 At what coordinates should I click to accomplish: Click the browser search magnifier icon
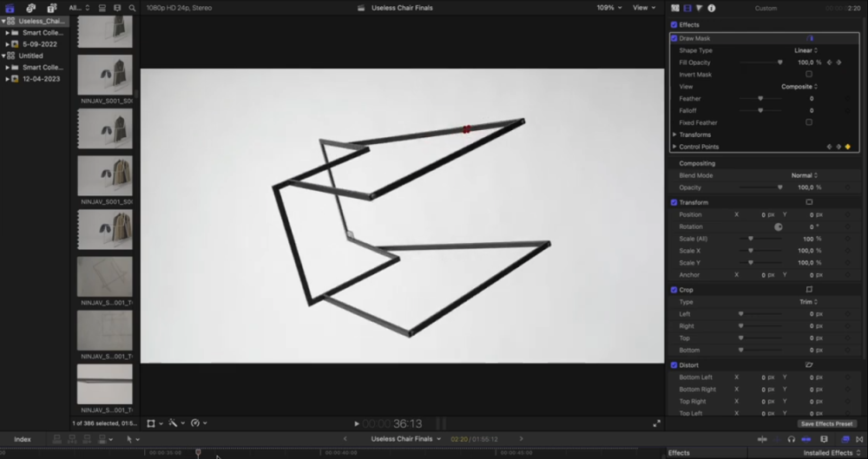point(132,8)
